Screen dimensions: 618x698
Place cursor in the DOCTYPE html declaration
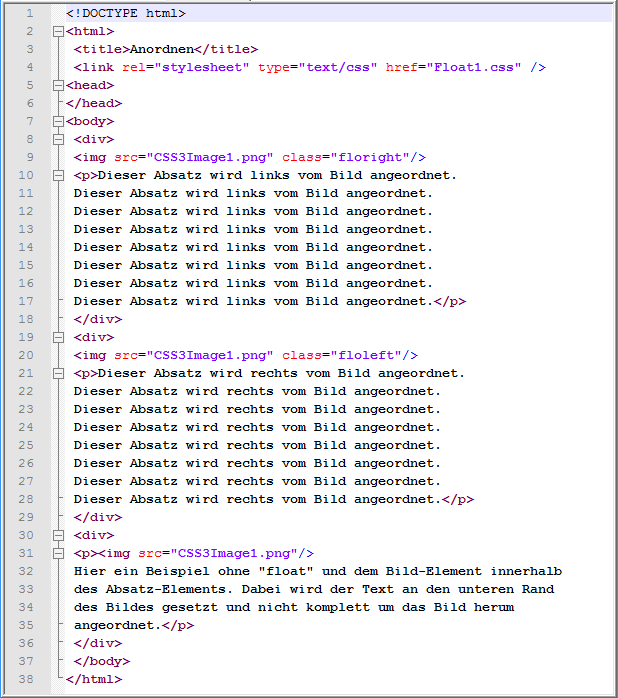coord(126,13)
